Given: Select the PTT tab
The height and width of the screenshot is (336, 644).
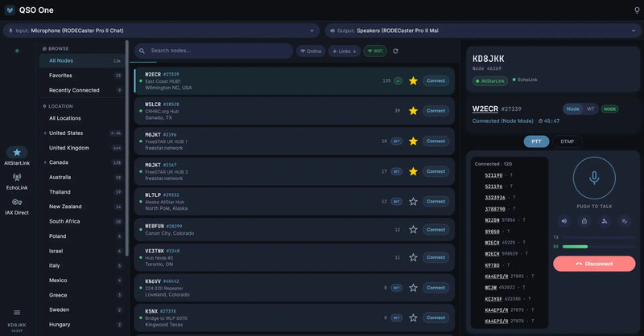Looking at the screenshot, I should click(x=536, y=141).
